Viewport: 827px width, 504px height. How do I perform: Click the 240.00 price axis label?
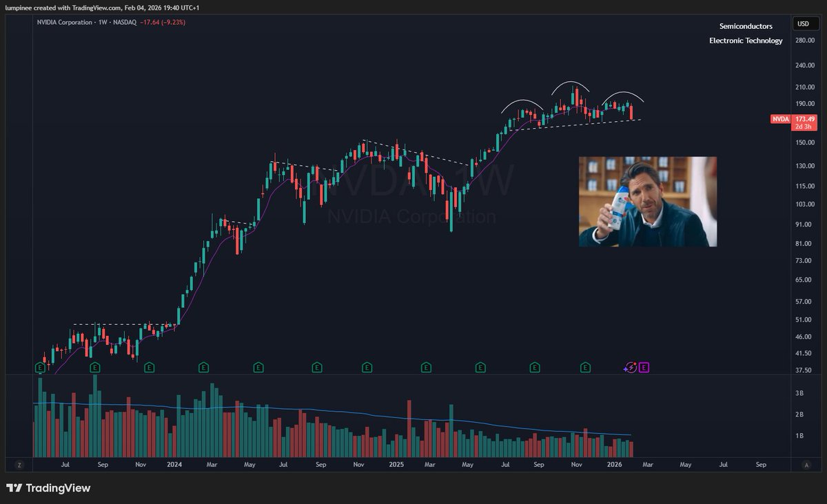point(805,66)
